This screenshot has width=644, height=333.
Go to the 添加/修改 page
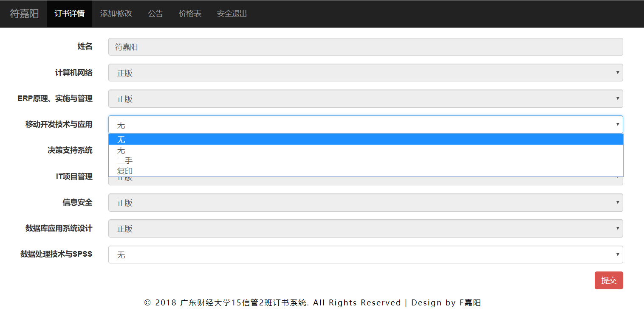pyautogui.click(x=116, y=14)
